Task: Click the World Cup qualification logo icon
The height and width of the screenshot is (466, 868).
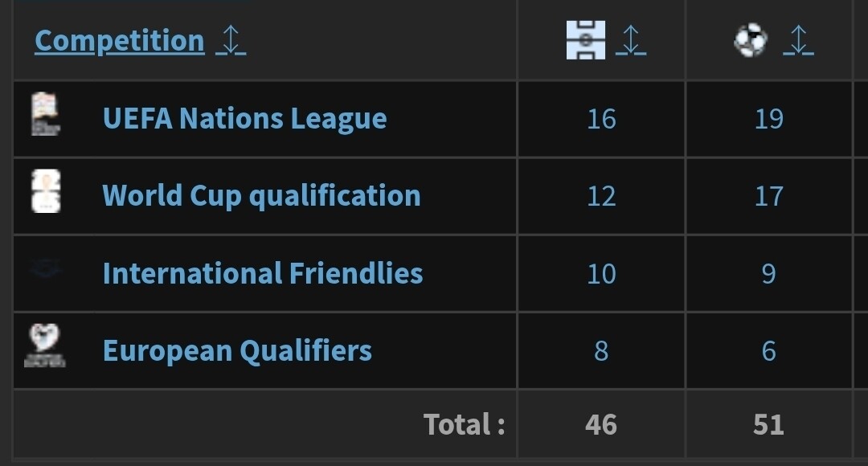Action: coord(46,191)
